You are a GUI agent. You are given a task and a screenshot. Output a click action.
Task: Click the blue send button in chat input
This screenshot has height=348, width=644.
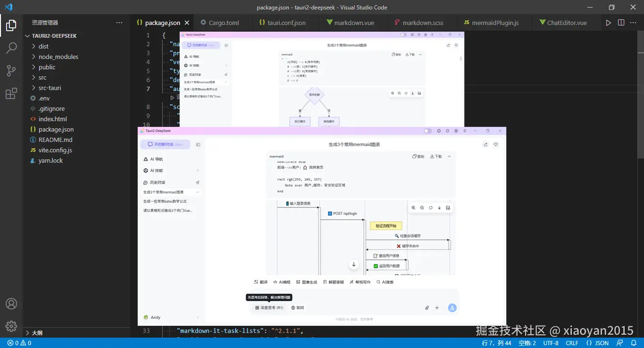(x=452, y=308)
